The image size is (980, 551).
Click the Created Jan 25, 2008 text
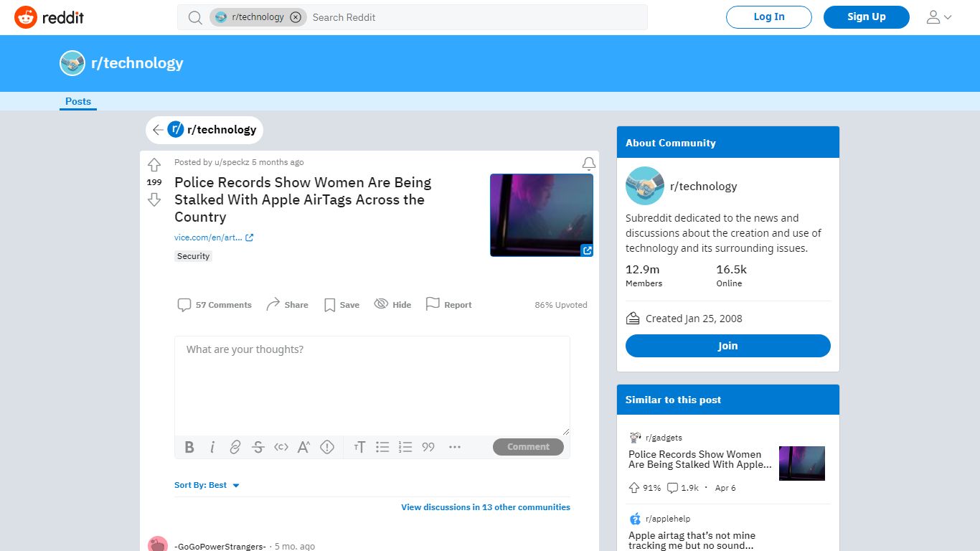point(694,319)
